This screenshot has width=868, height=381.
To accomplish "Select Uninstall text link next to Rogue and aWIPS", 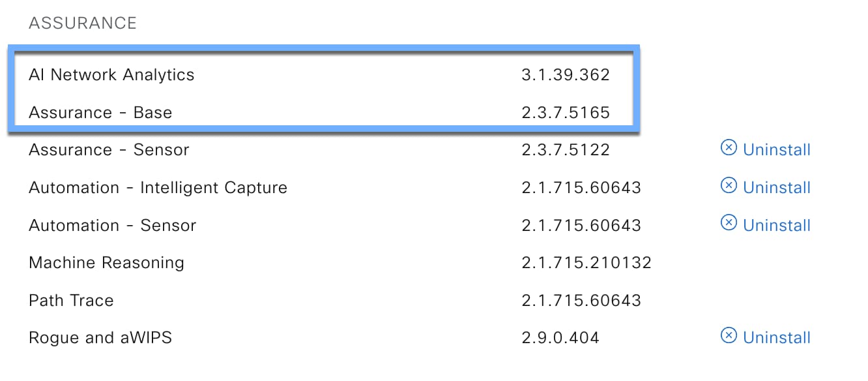I will pos(777,338).
